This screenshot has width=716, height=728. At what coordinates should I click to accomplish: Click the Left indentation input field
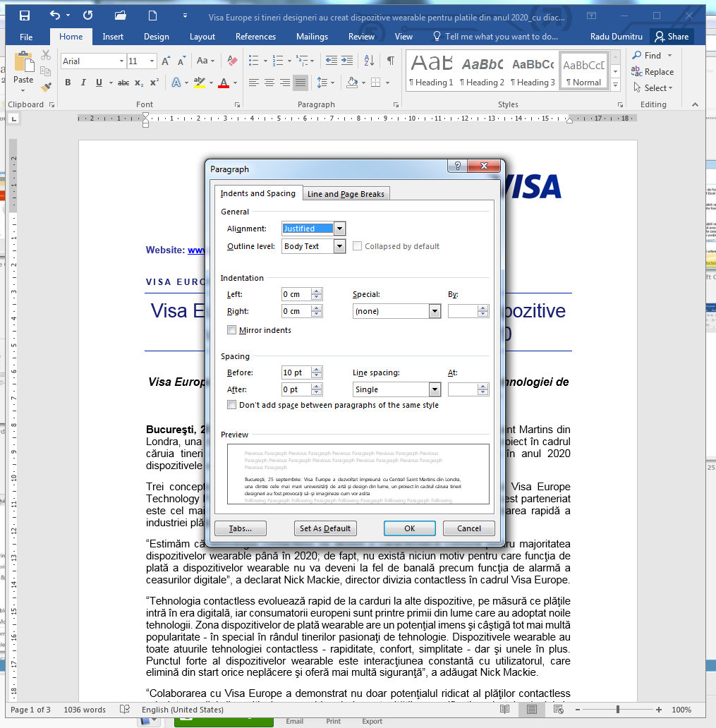point(296,294)
